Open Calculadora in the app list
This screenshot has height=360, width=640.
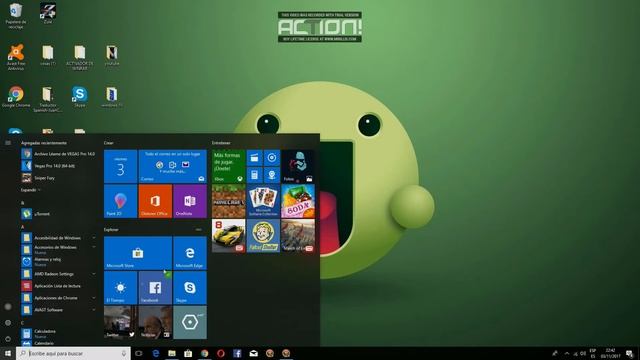coord(58,333)
